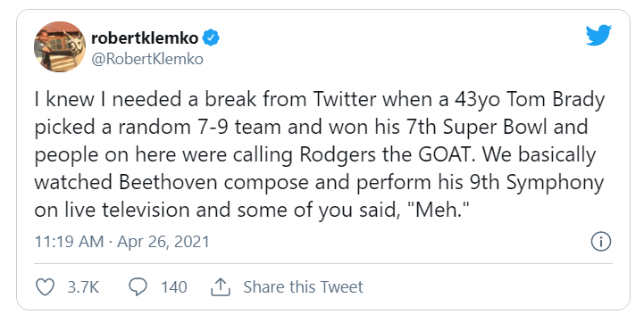Click the quoted "Meh." text
The image size is (644, 323).
click(x=442, y=210)
